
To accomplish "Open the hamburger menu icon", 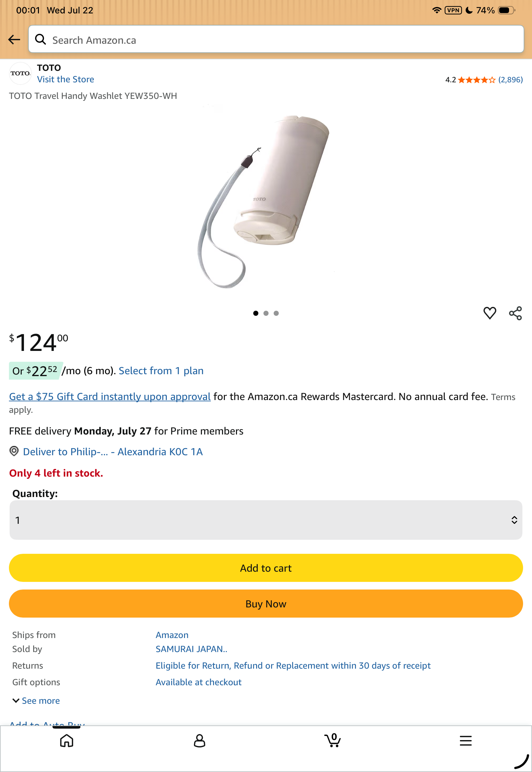I will coord(465,741).
